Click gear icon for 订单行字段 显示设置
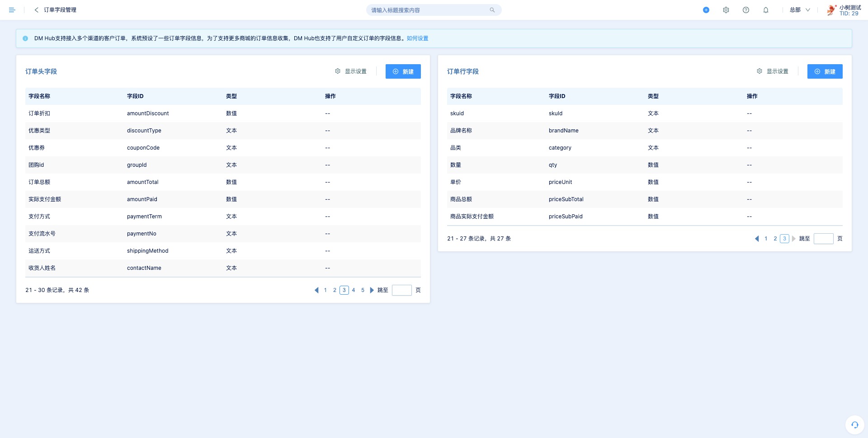 click(759, 71)
